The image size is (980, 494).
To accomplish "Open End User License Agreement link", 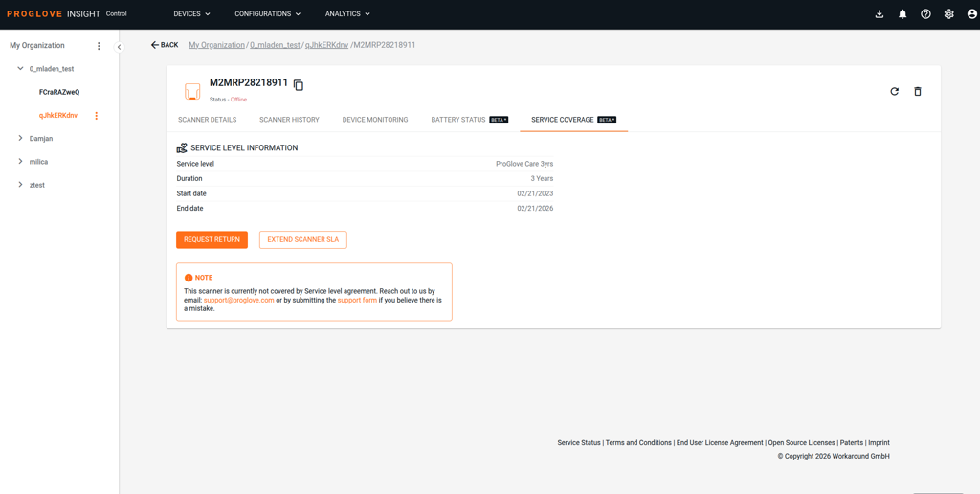I will pyautogui.click(x=720, y=442).
